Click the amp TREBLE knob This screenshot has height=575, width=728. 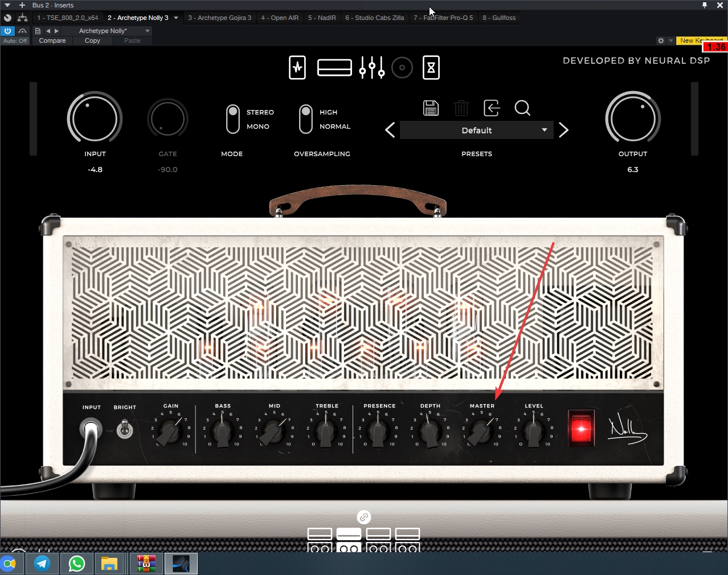point(326,433)
